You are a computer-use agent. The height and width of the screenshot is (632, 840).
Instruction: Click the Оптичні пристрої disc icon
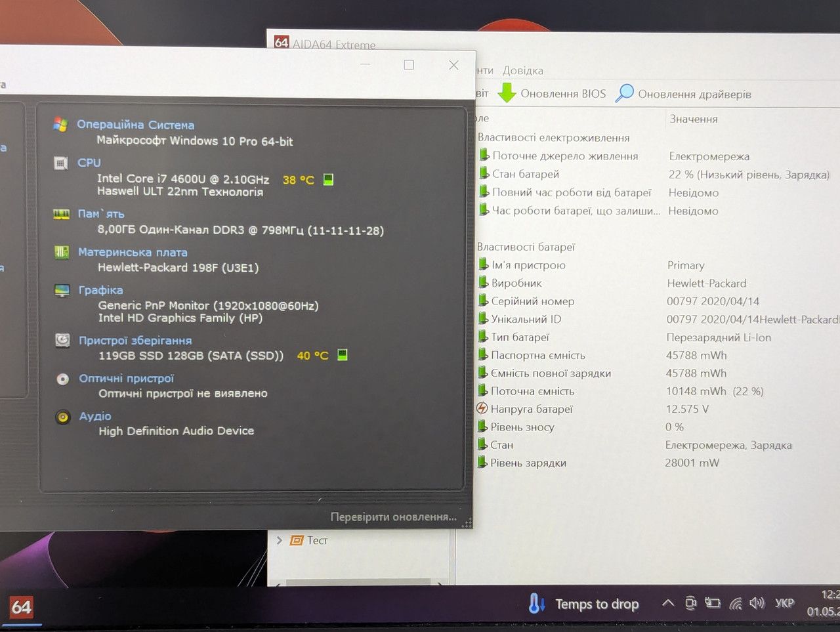pos(62,379)
